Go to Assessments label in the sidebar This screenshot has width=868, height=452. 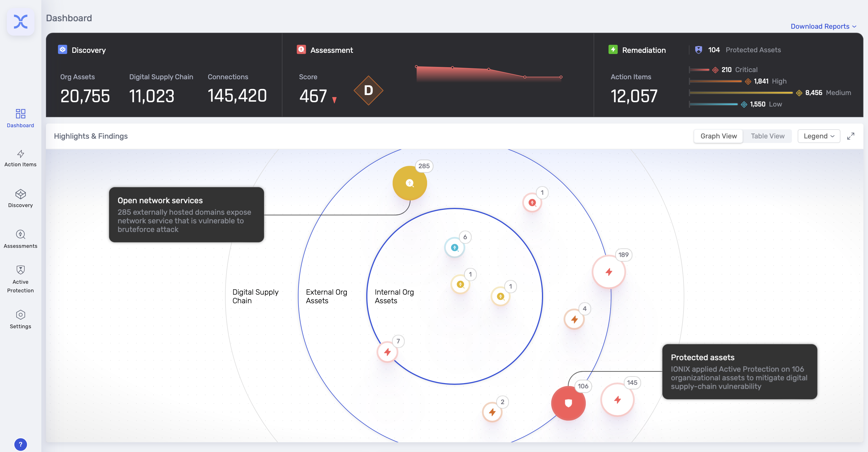tap(21, 246)
